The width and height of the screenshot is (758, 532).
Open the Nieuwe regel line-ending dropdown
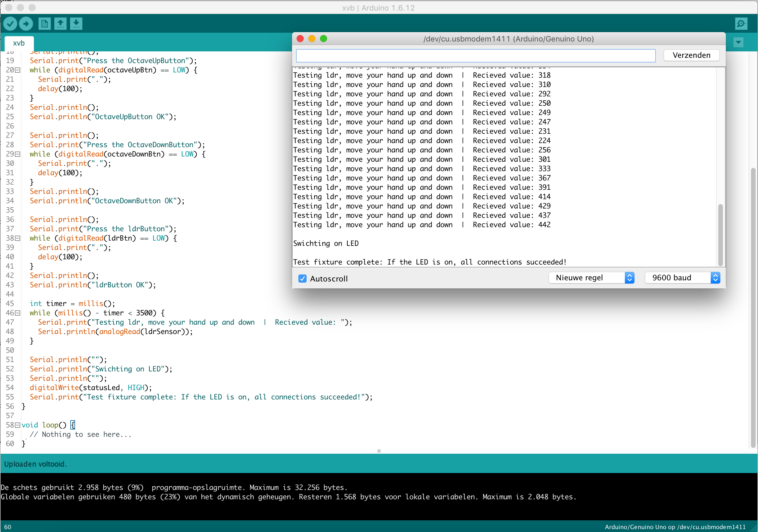click(591, 278)
